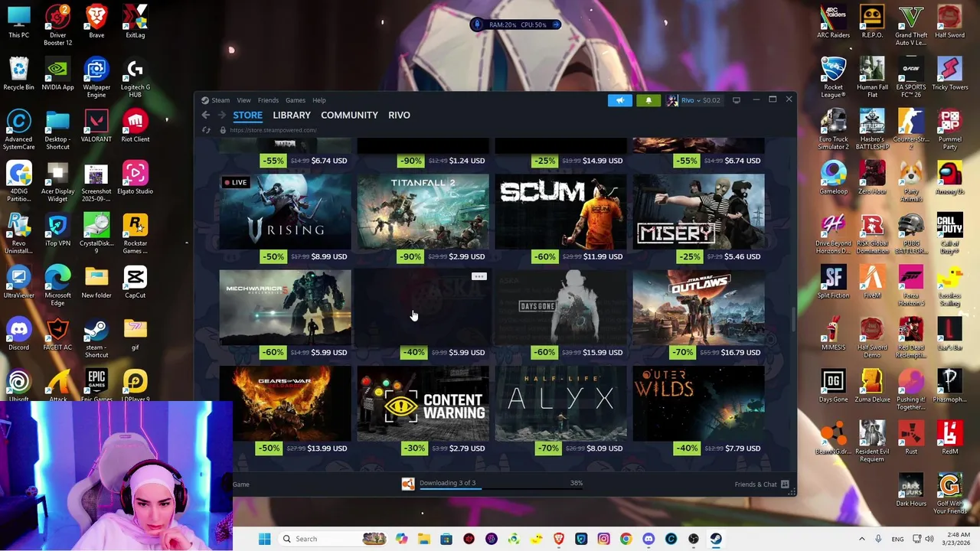Open the New folder on the desktop

[96, 282]
